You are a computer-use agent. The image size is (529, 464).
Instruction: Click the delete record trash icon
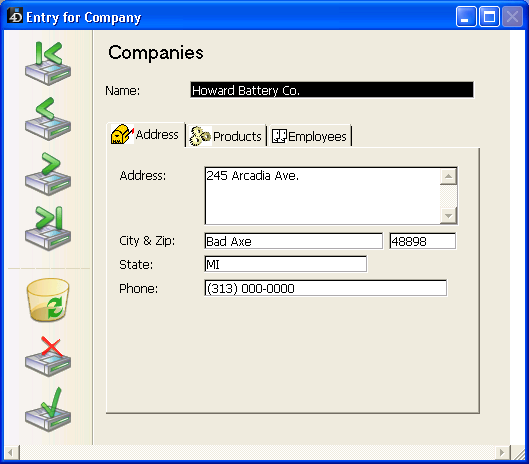[x=48, y=300]
